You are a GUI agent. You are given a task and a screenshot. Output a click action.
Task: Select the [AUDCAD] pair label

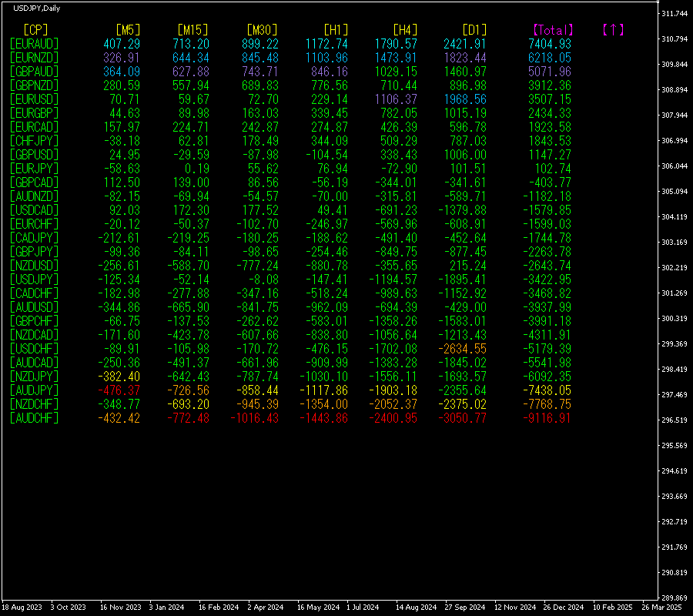pos(34,363)
